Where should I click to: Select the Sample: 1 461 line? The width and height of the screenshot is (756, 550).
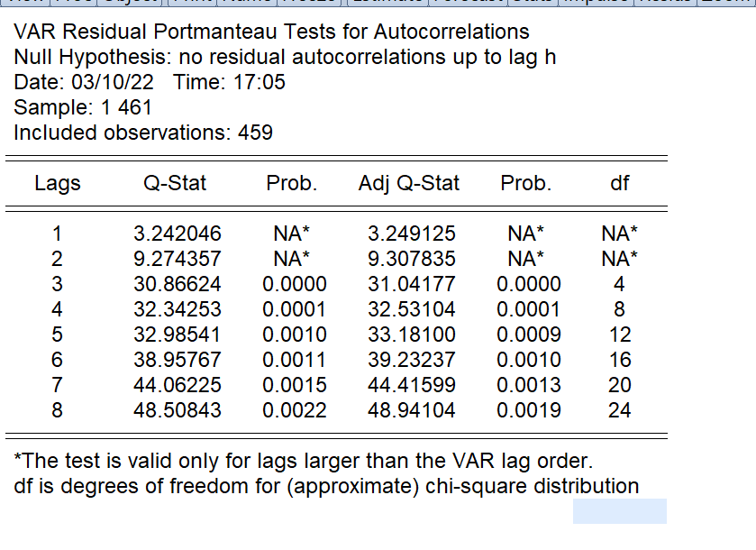[x=83, y=108]
